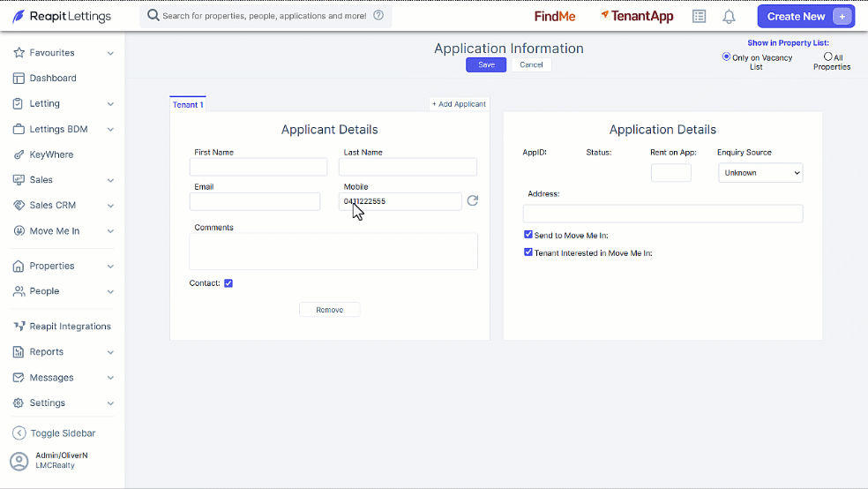868x489 pixels.
Task: Switch to the Tenant 1 tab
Action: [x=188, y=104]
